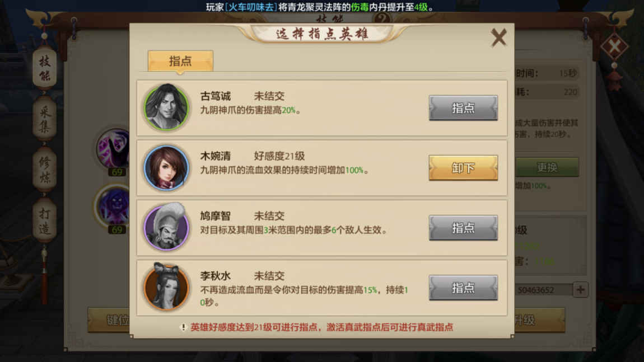644x362 pixels.
Task: Open the 采集 side tab
Action: pos(45,119)
